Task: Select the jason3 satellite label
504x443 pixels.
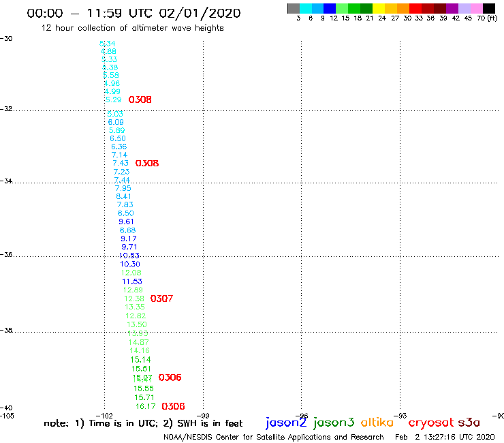Action: point(334,423)
